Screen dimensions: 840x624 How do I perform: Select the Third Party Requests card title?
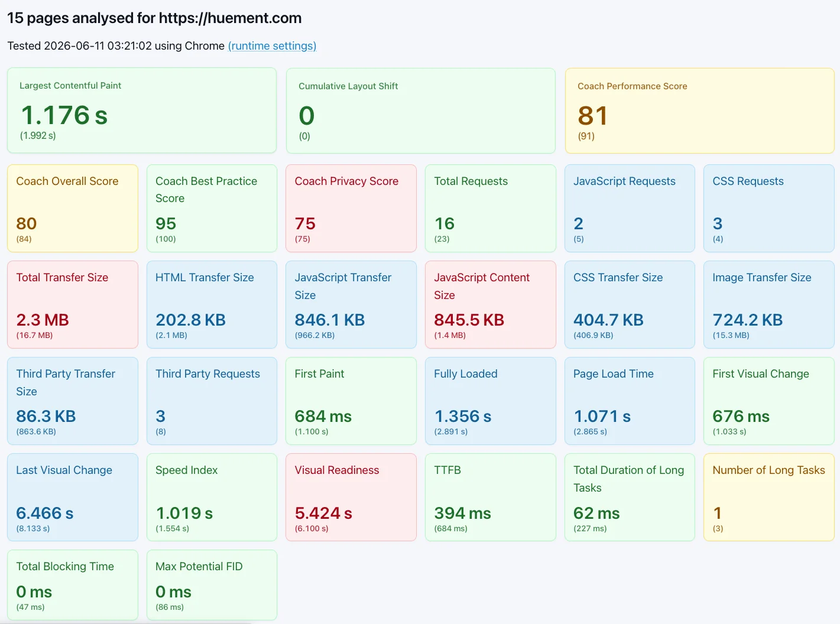pyautogui.click(x=207, y=374)
